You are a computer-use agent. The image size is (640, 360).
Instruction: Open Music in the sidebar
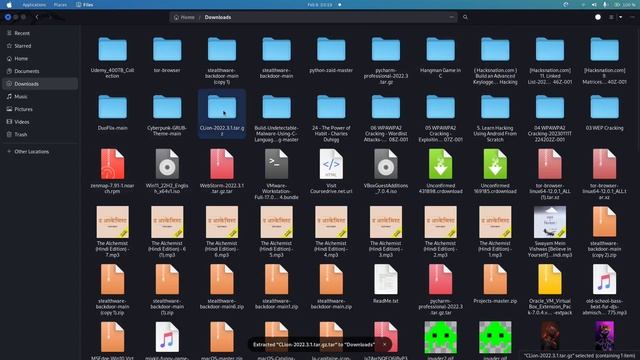pyautogui.click(x=40, y=96)
